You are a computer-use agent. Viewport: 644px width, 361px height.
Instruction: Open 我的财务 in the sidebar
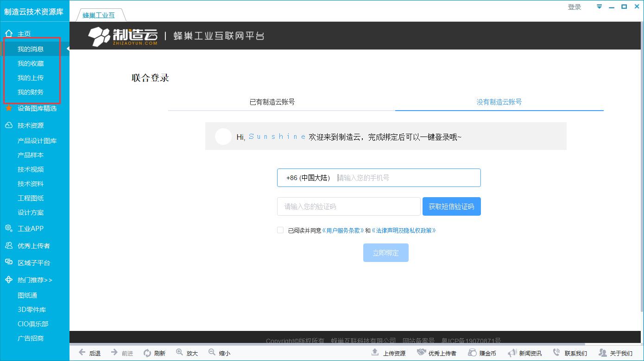(31, 92)
